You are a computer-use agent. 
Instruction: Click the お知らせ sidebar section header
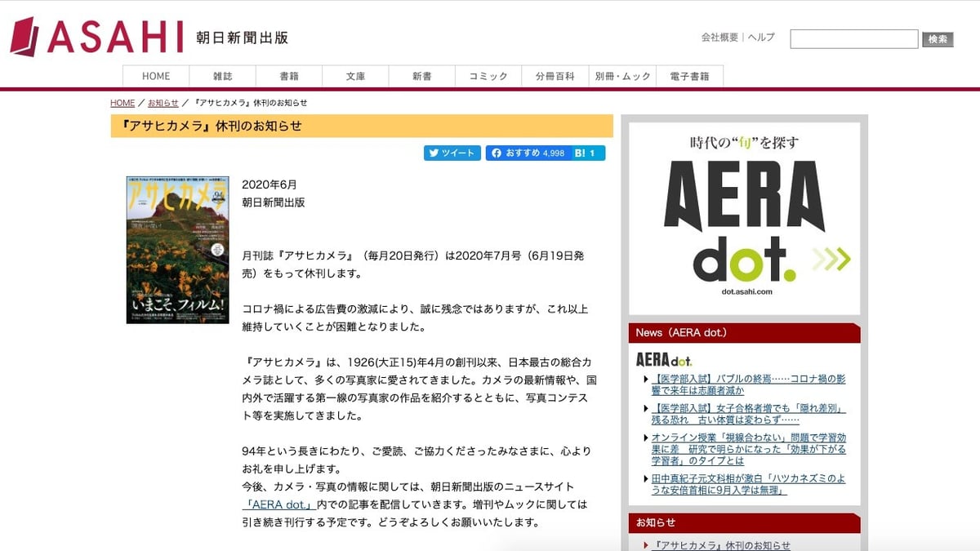(x=744, y=522)
